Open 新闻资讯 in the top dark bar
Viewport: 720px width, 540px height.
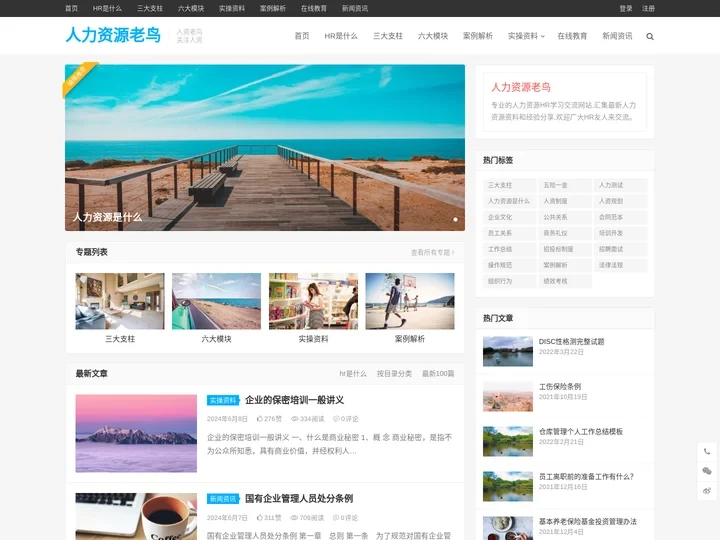click(354, 8)
